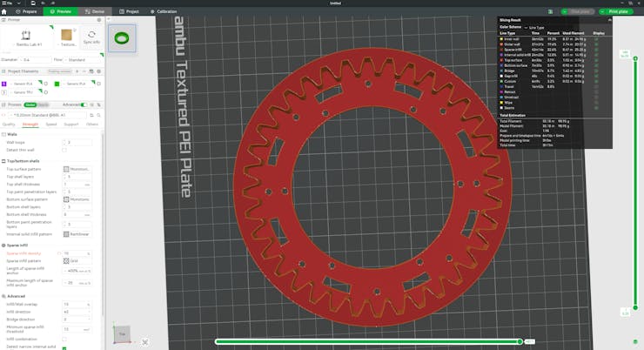Open the Quality settings tab

pos(9,124)
